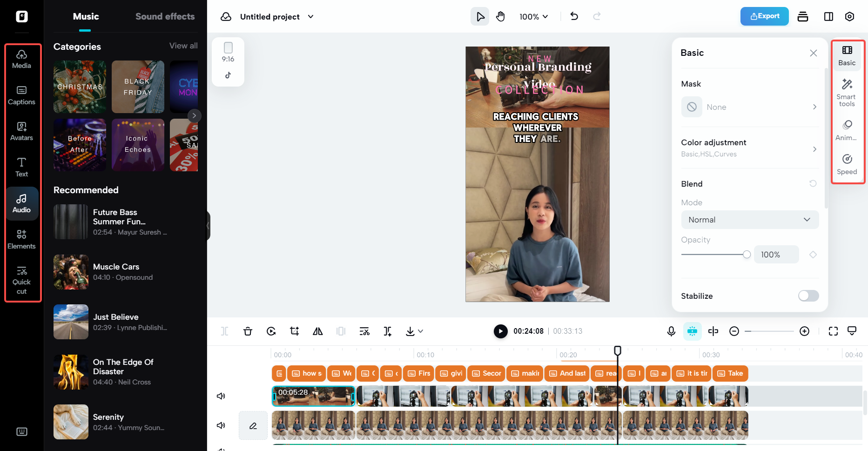The height and width of the screenshot is (451, 868).
Task: Click the mirror flip icon
Action: pyautogui.click(x=317, y=331)
